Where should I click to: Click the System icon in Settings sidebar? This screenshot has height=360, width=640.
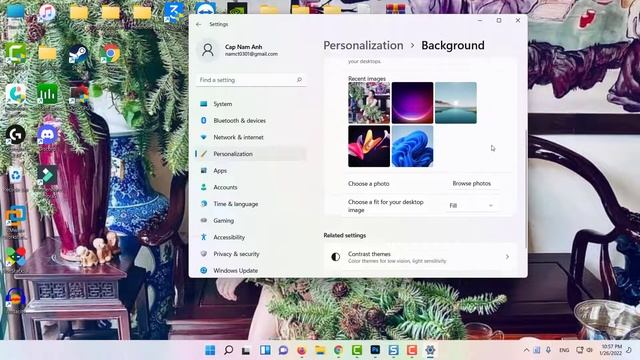(204, 104)
